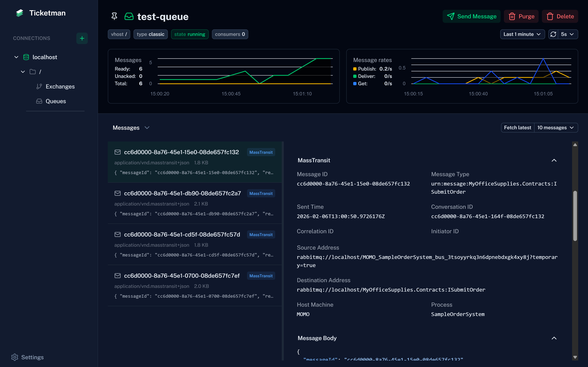Click the scroll down arrow in details panel
The image size is (588, 367).
[575, 357]
